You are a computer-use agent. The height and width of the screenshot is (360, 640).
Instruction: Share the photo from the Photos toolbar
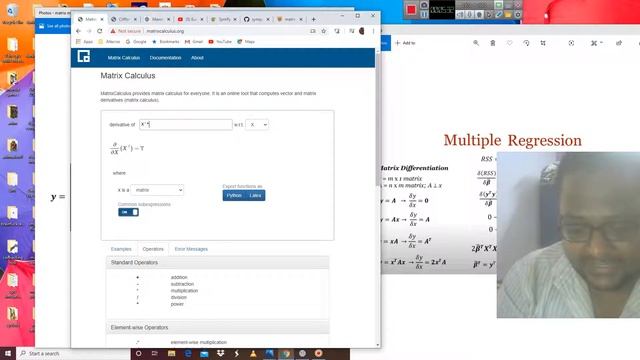[x=619, y=43]
